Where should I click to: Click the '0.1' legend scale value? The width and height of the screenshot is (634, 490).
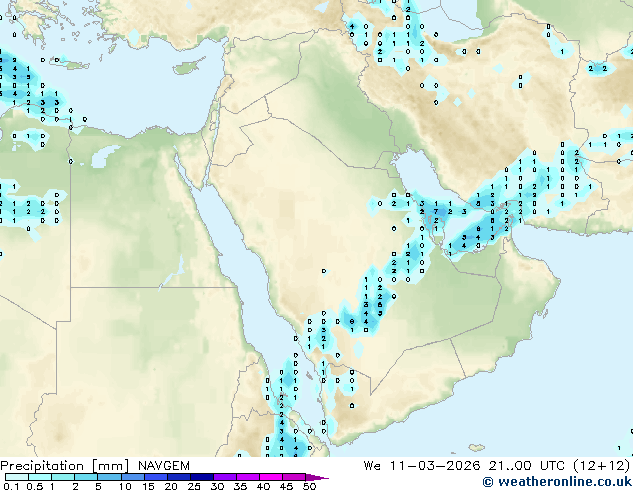[x=11, y=486]
